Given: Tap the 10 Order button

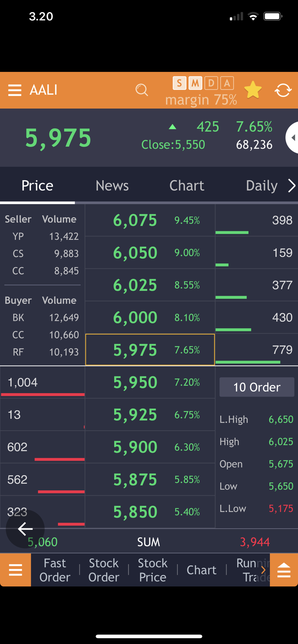Looking at the screenshot, I should point(257,387).
